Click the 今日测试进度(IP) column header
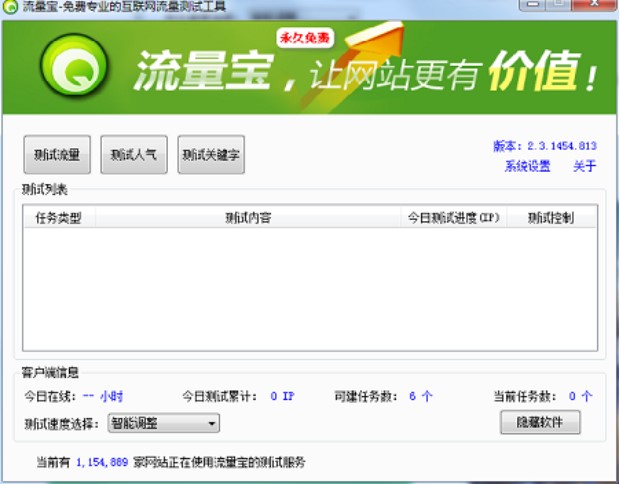The height and width of the screenshot is (484, 620). click(454, 217)
